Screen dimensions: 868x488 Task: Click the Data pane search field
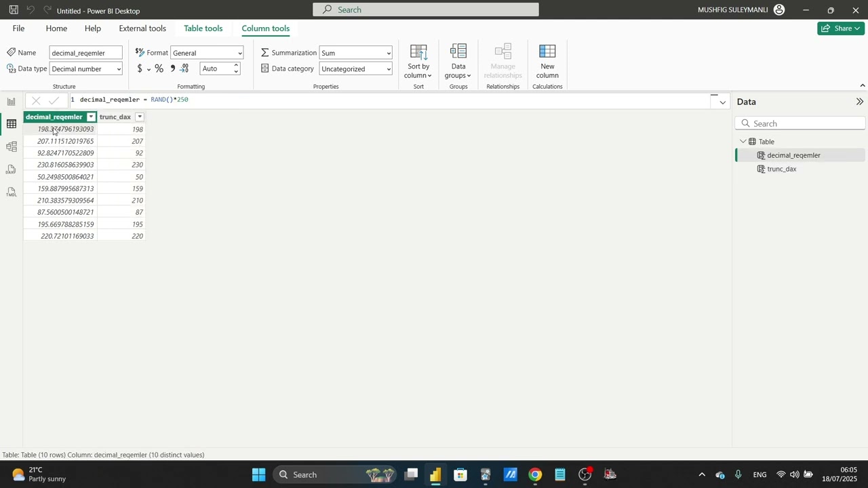click(800, 123)
